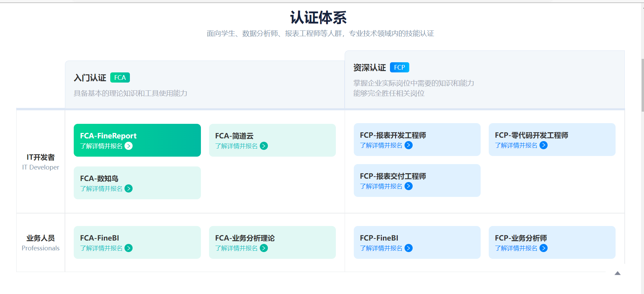The height and width of the screenshot is (294, 644).
Task: Click the arrow icon on FCP-业务分析师 card
Action: tap(544, 248)
